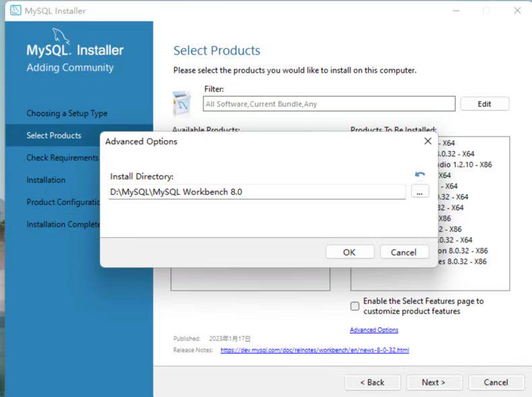532x397 pixels.
Task: Select the list item ending 'es 8.0.32 - X86'
Action: click(462, 262)
